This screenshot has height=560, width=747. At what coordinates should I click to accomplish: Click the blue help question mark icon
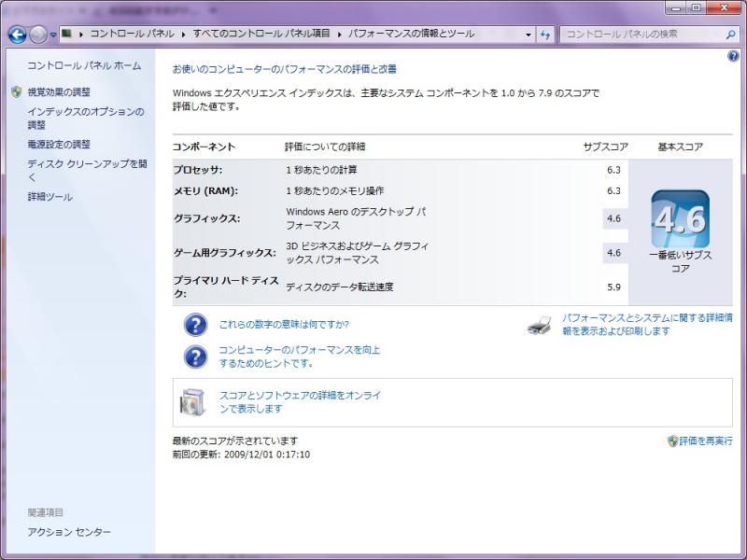coord(733,56)
